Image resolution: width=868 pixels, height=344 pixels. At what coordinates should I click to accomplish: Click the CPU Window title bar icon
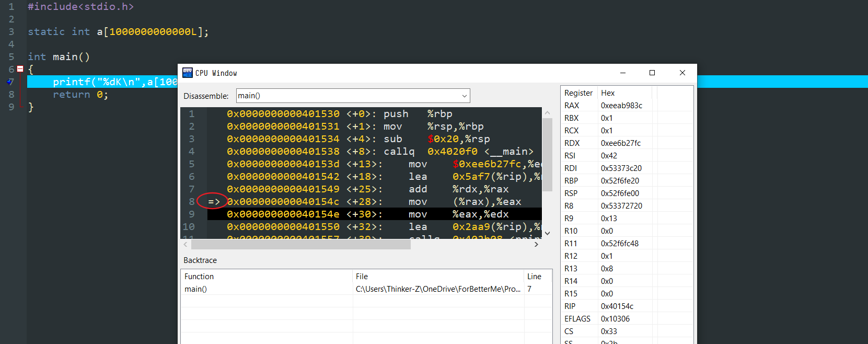(x=188, y=73)
